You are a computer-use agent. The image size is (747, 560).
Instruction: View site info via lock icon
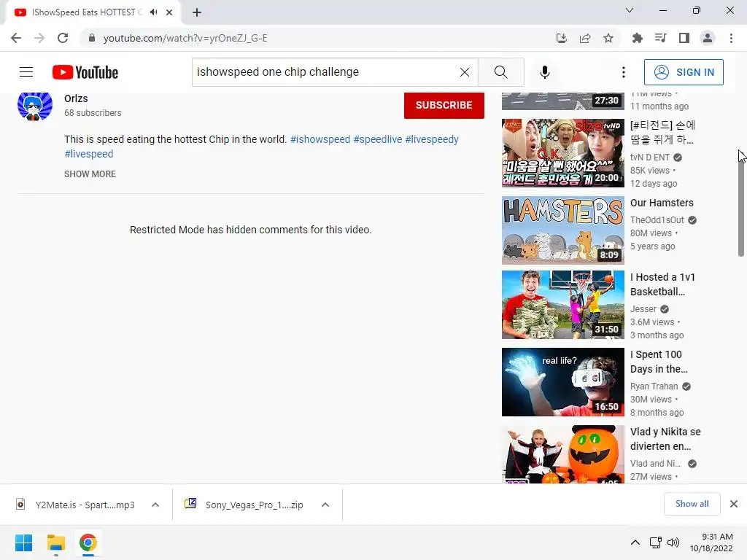point(92,38)
